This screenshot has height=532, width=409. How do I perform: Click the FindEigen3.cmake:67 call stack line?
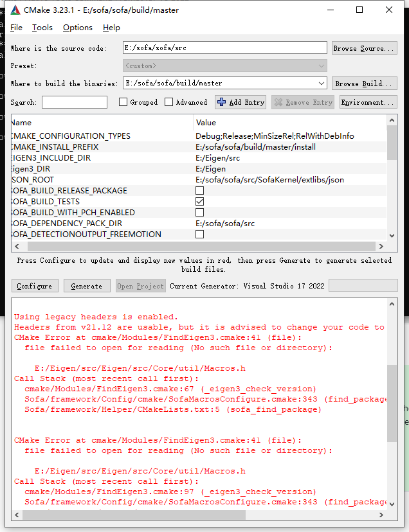tap(170, 389)
